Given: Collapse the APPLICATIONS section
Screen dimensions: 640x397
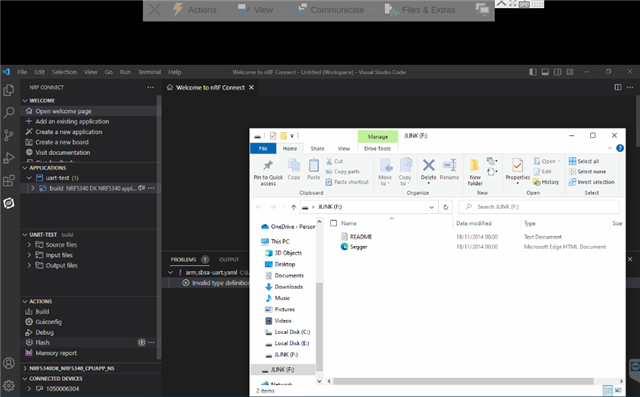Looking at the screenshot, I should pyautogui.click(x=25, y=168).
